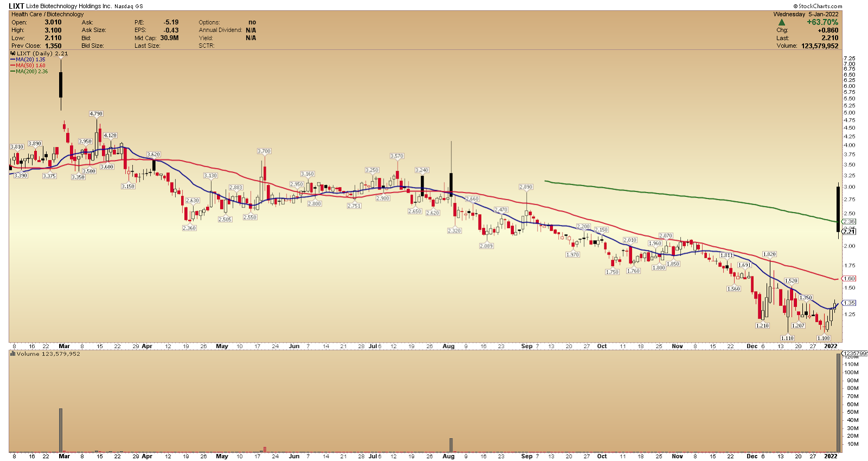The width and height of the screenshot is (868, 461).
Task: Click the 7.25 top price axis label
Action: (850, 58)
